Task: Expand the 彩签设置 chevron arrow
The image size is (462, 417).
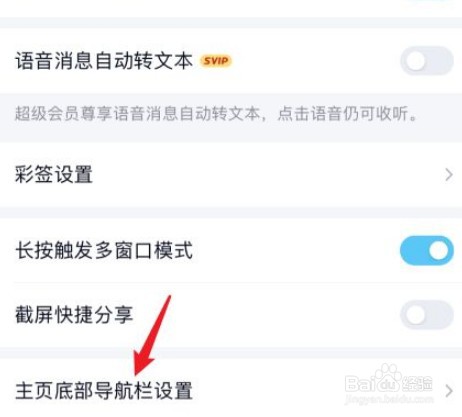Action: click(x=449, y=175)
